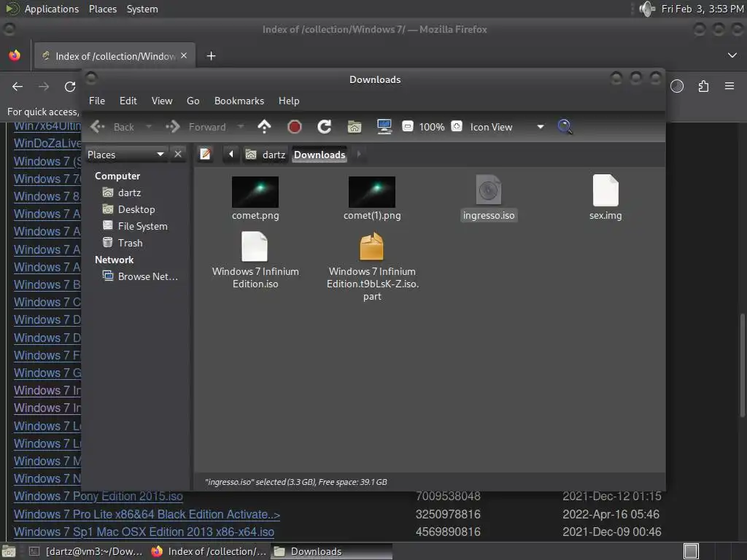Open Windows 7 Pony Edition 2015.iso link
Viewport: 747px width, 560px height.
coord(98,496)
